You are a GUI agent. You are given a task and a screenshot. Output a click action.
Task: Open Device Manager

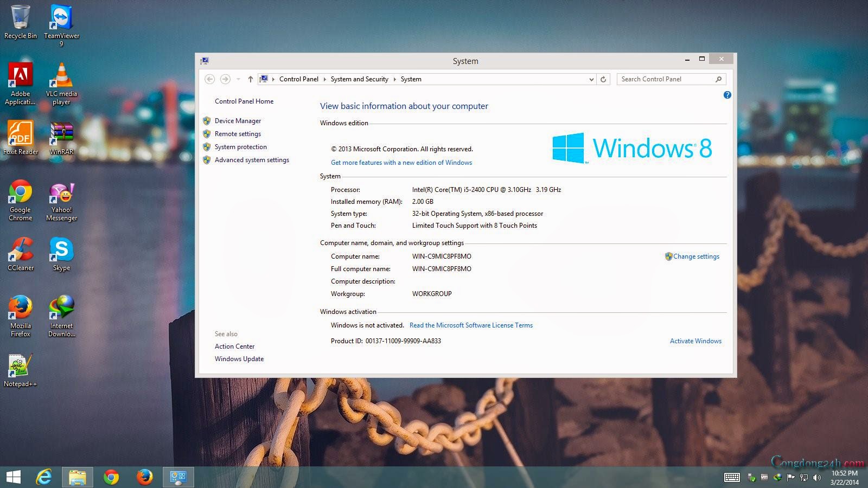(238, 121)
